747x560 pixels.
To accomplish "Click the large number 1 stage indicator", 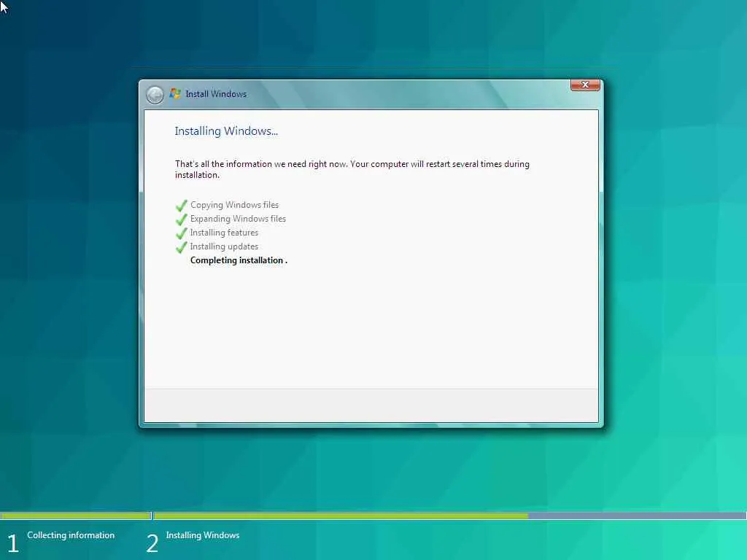I will coord(13,543).
